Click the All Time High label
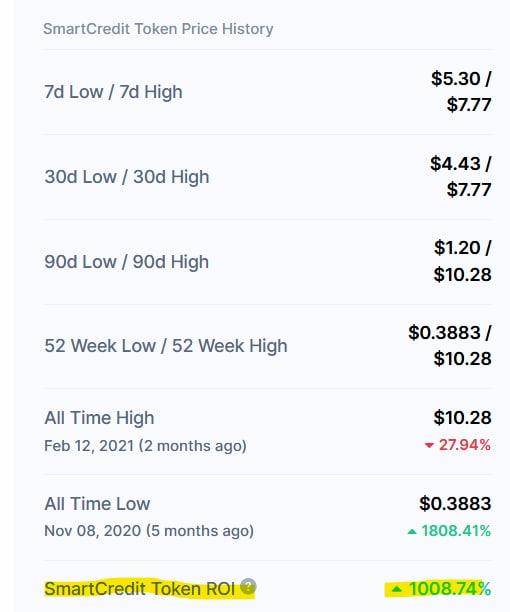 (x=99, y=418)
